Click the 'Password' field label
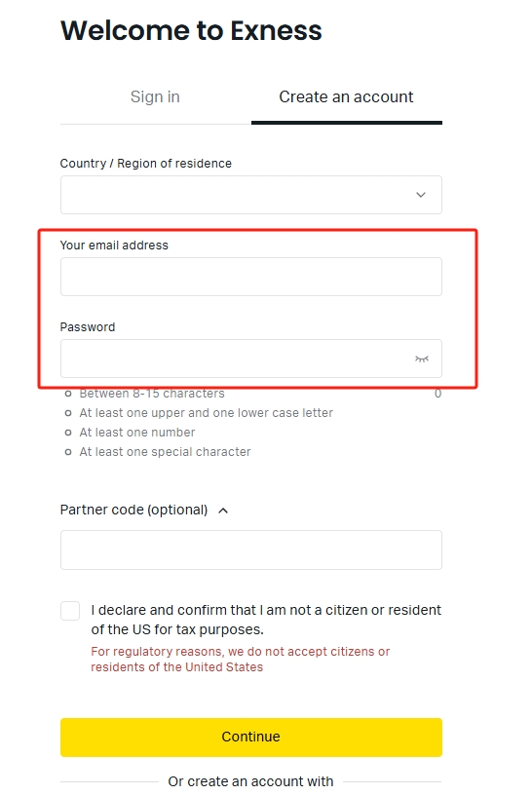The width and height of the screenshot is (532, 795). point(88,327)
